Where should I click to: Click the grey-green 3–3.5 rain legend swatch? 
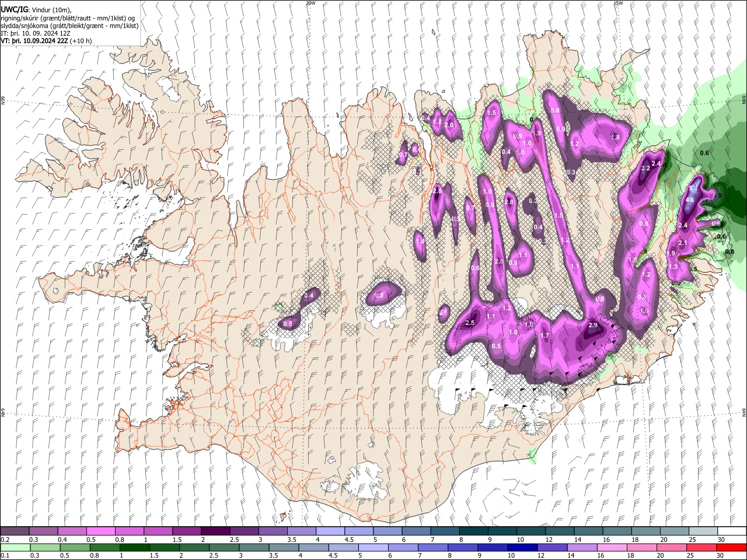click(254, 547)
